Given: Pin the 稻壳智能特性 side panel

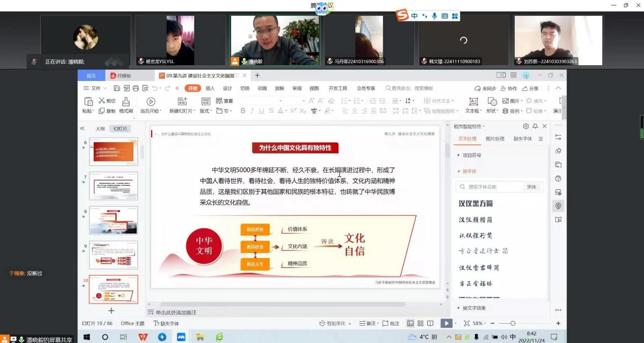Looking at the screenshot, I should coord(535,126).
